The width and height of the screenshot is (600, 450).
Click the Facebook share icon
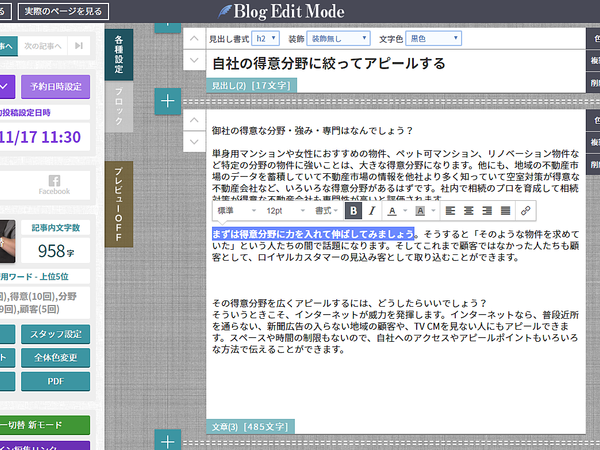point(54,185)
